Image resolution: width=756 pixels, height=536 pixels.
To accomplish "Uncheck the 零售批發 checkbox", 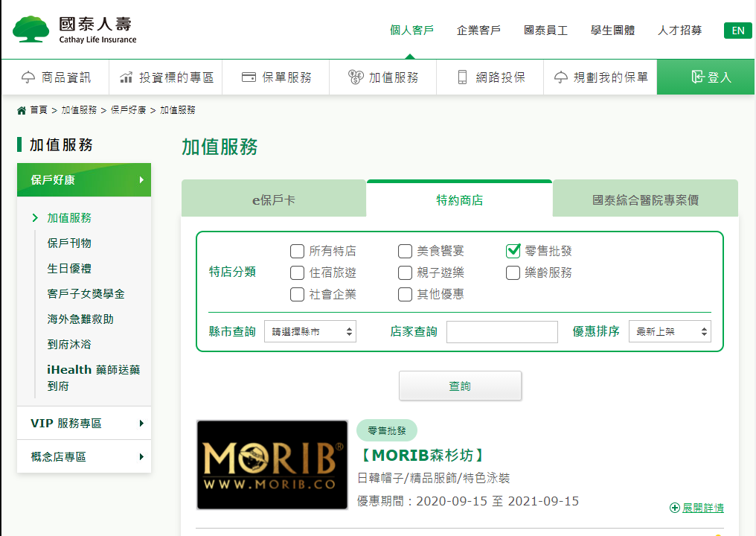I will pos(513,251).
